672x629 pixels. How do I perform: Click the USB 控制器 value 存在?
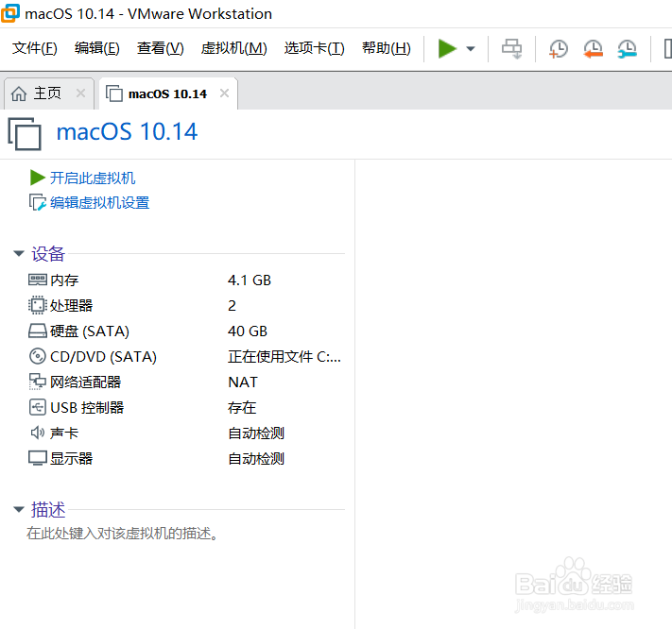coord(242,407)
